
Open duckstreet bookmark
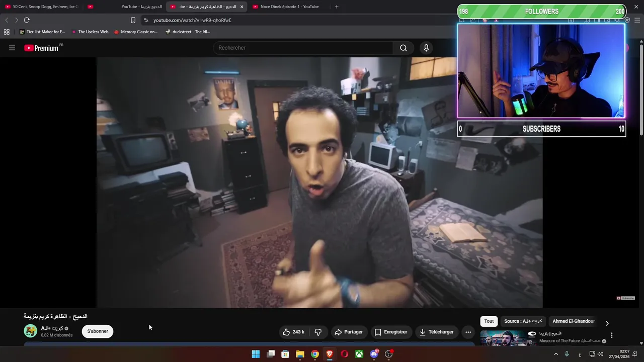(188, 32)
